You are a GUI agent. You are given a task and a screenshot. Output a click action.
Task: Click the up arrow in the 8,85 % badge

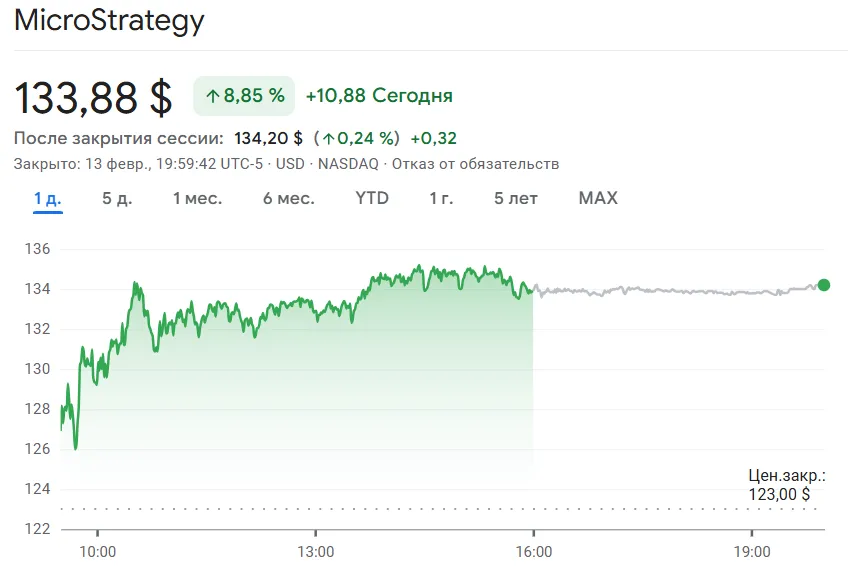pos(212,96)
